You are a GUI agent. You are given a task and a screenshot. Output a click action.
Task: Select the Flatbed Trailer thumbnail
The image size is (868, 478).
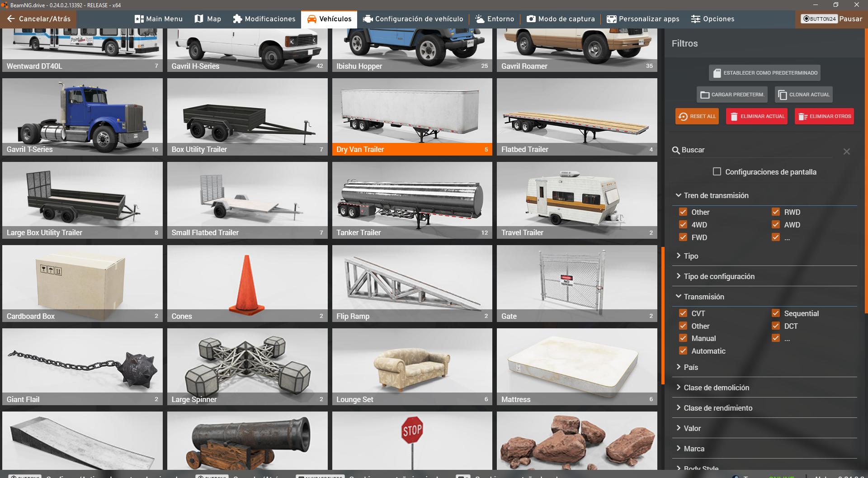point(577,117)
